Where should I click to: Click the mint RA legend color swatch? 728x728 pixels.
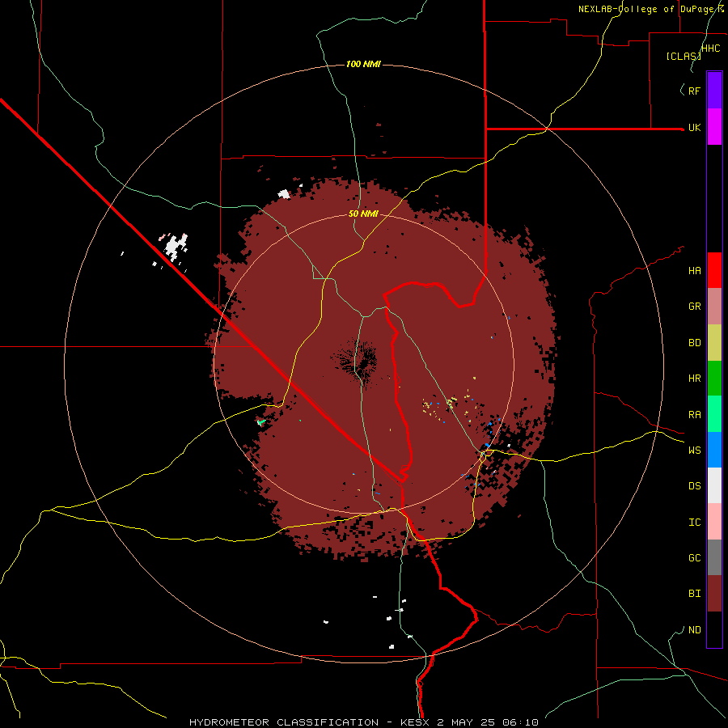(x=714, y=414)
